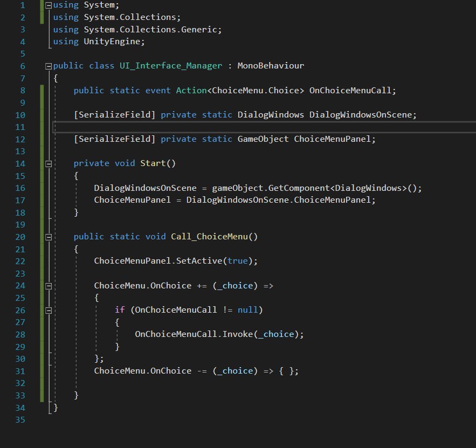Click 'UnityEngine' in the using statement

click(x=112, y=42)
